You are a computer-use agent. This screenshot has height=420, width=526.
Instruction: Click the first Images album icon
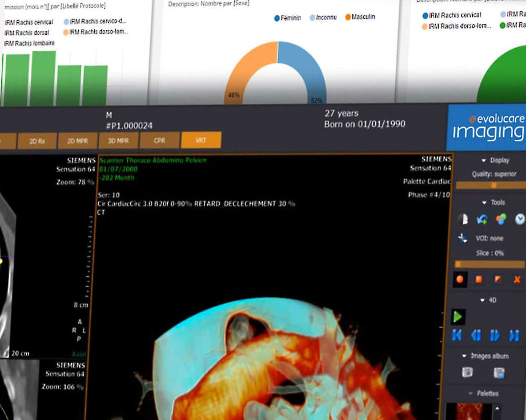click(x=467, y=372)
